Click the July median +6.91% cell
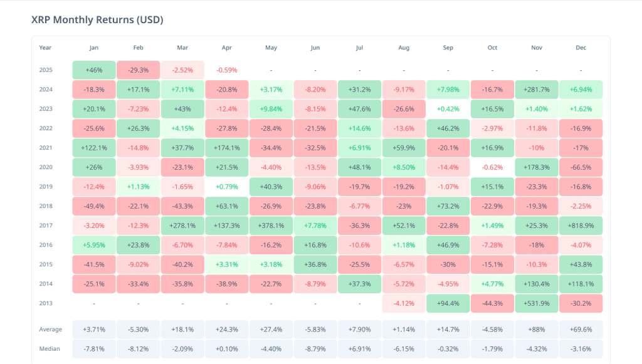 pyautogui.click(x=359, y=349)
